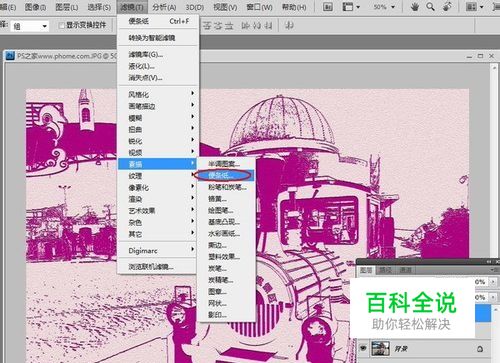Open the view extras dropdown icon

pyautogui.click(x=351, y=7)
